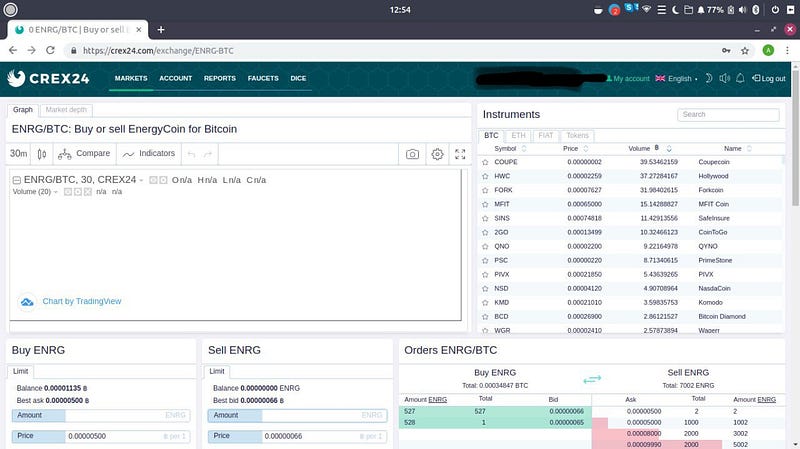Image resolution: width=800 pixels, height=449 pixels.
Task: Remove the Volume indicator with x icon
Action: [x=88, y=192]
